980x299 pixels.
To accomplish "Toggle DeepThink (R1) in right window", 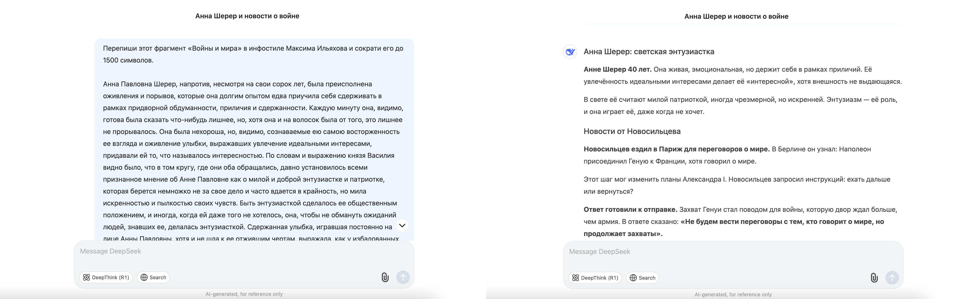I will click(595, 278).
